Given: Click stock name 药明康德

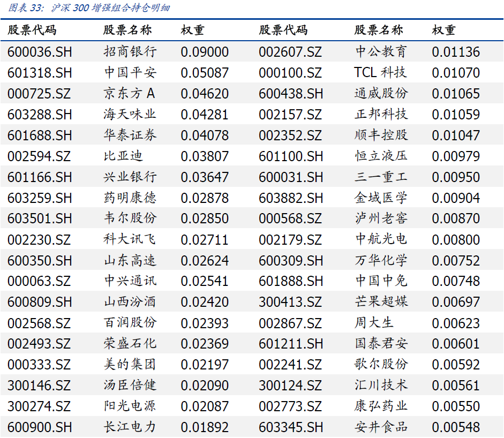Looking at the screenshot, I should click(x=130, y=198).
